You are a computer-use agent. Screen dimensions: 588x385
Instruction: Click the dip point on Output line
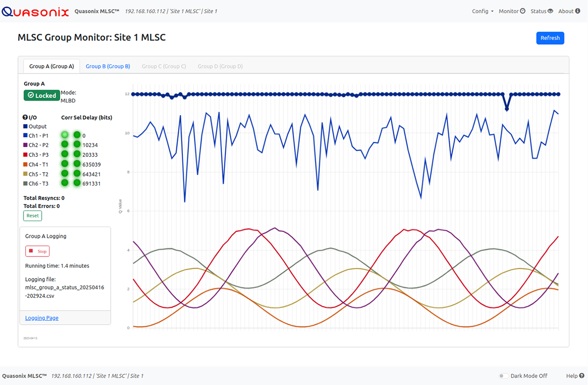click(x=507, y=109)
